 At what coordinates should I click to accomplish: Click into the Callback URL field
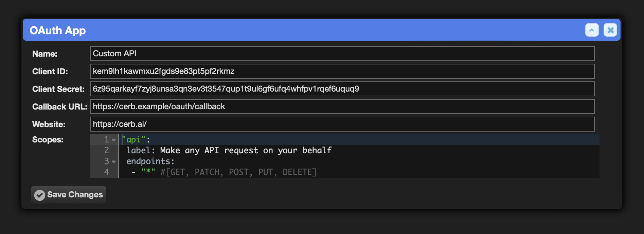click(x=342, y=106)
